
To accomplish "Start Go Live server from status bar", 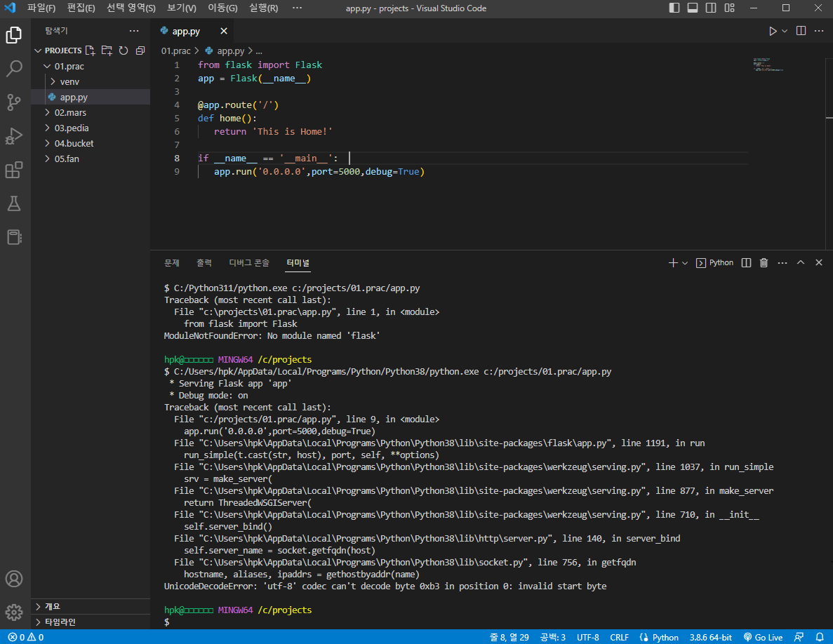I will (x=763, y=637).
